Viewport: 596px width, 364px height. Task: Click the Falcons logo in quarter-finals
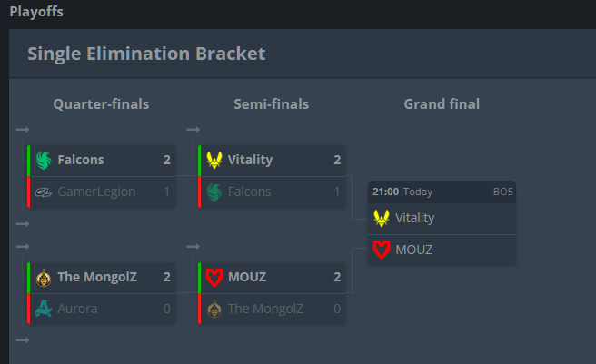pyautogui.click(x=44, y=160)
